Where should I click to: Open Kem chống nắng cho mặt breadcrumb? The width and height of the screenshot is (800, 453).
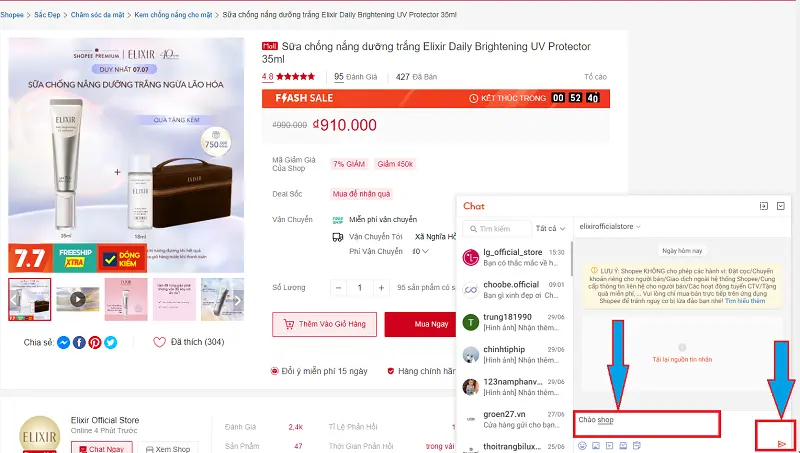[x=173, y=15]
